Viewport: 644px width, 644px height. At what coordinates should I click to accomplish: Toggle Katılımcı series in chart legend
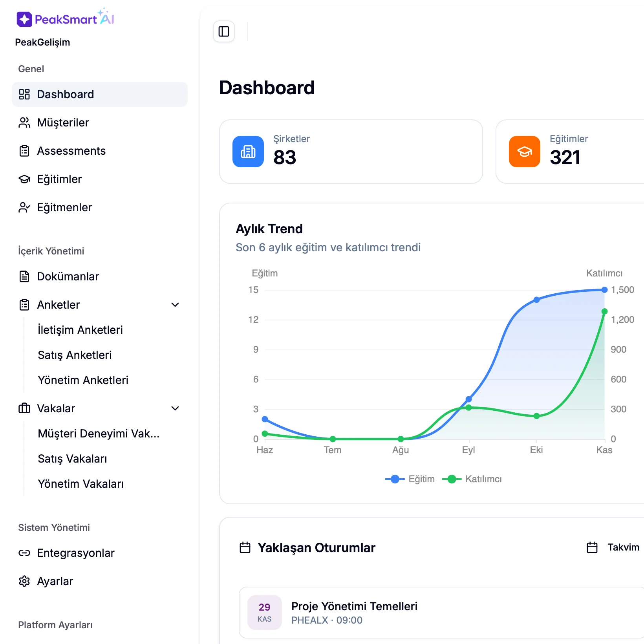[x=472, y=479]
